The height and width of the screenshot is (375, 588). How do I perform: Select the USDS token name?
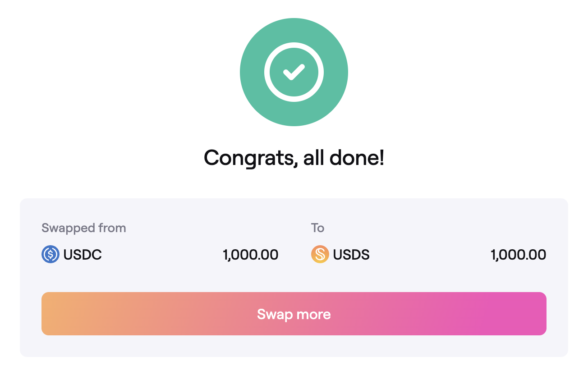tap(351, 255)
